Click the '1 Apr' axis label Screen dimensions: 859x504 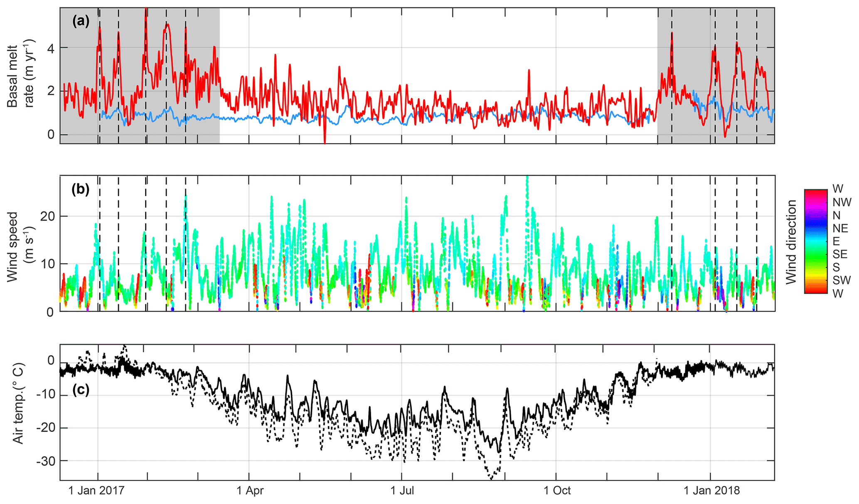click(250, 491)
